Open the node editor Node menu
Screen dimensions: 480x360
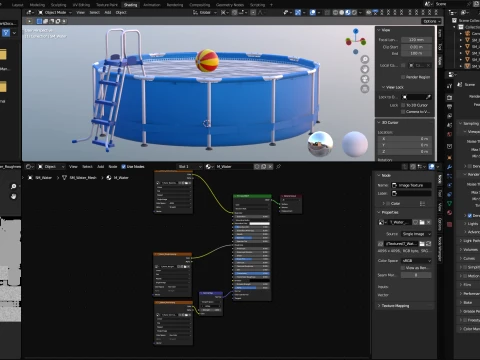click(x=113, y=166)
